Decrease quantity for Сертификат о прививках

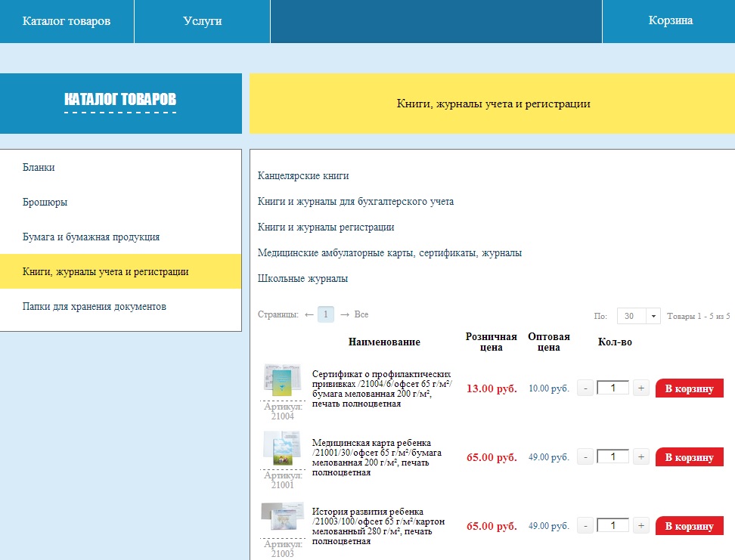(585, 388)
